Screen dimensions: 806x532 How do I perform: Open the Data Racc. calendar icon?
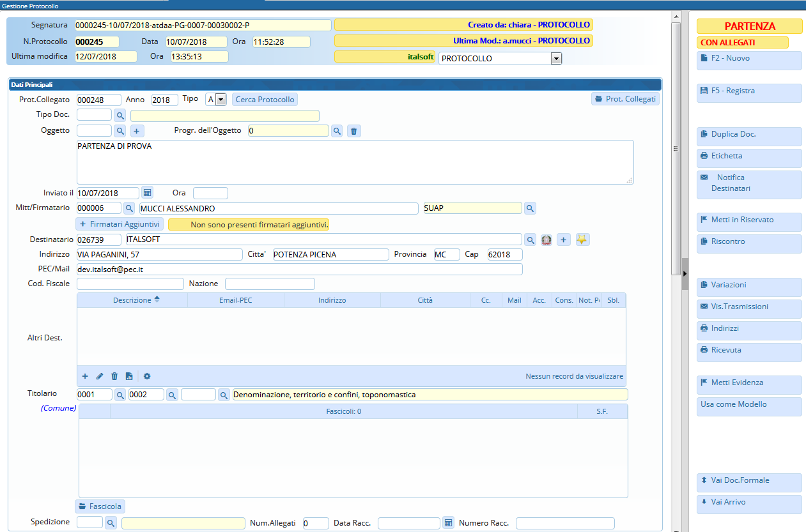click(448, 523)
